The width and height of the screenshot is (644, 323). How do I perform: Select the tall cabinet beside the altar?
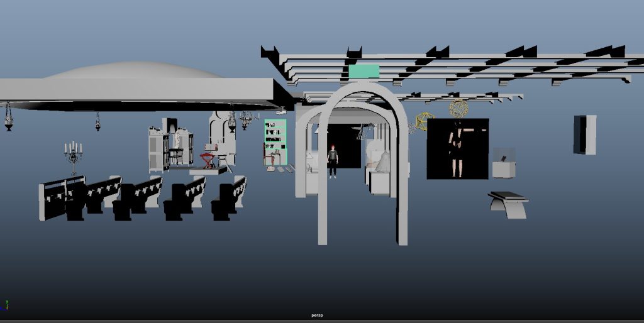[159, 150]
